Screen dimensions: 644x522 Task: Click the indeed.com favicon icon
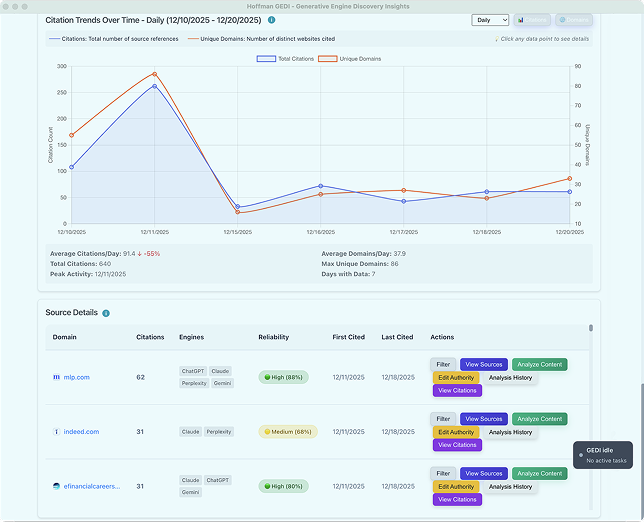(57, 432)
